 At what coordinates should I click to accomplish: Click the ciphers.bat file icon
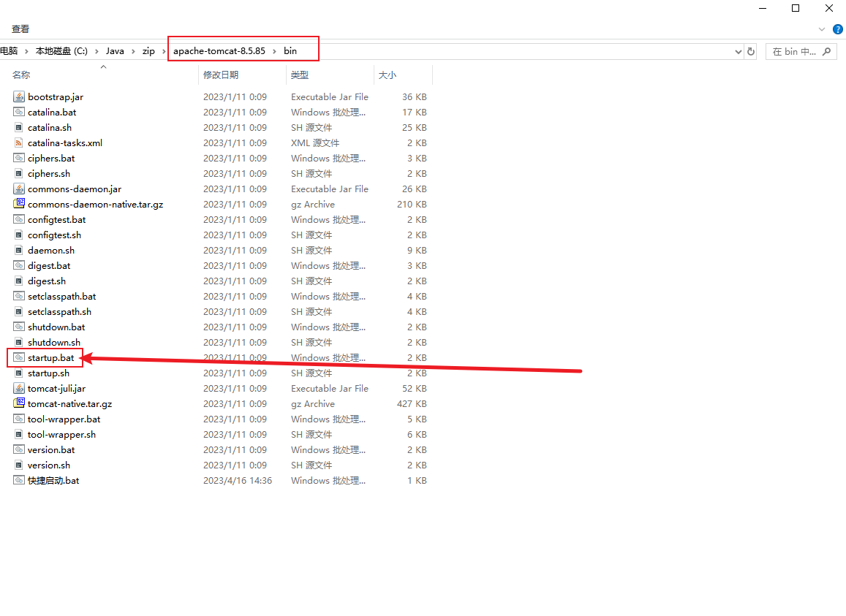(x=19, y=158)
